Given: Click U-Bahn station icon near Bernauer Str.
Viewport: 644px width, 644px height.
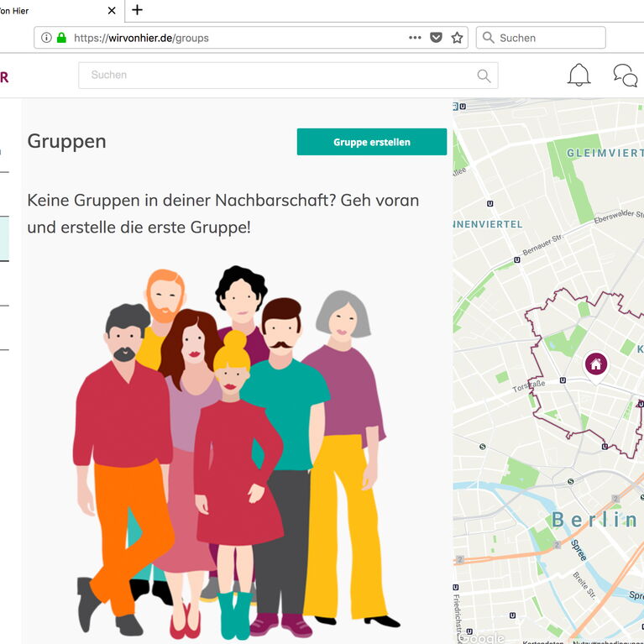Looking at the screenshot, I should [516, 259].
